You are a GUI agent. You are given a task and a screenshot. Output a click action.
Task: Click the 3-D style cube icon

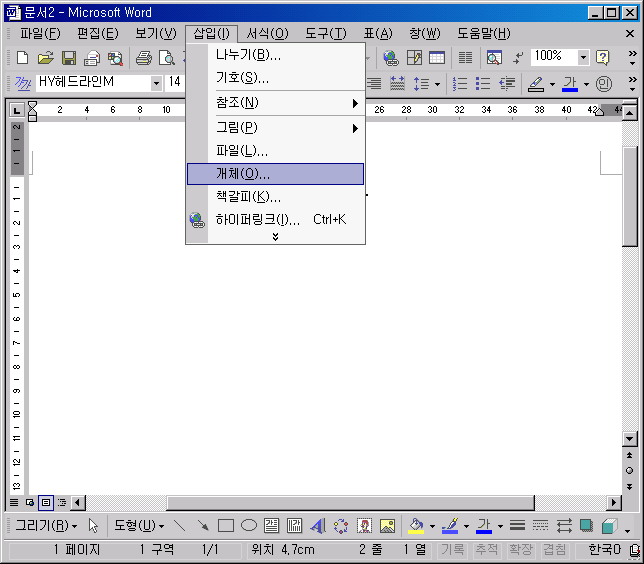point(610,525)
